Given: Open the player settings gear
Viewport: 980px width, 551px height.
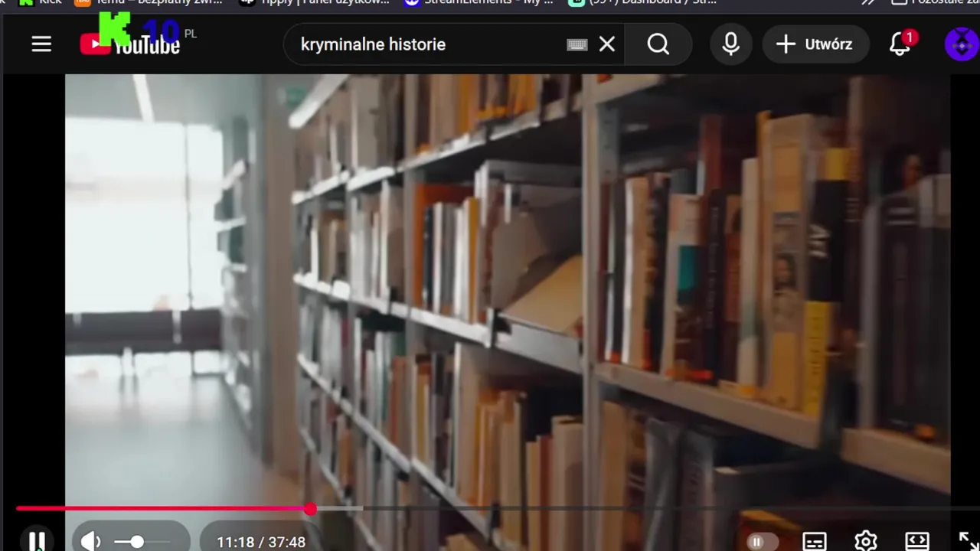Looking at the screenshot, I should 866,541.
